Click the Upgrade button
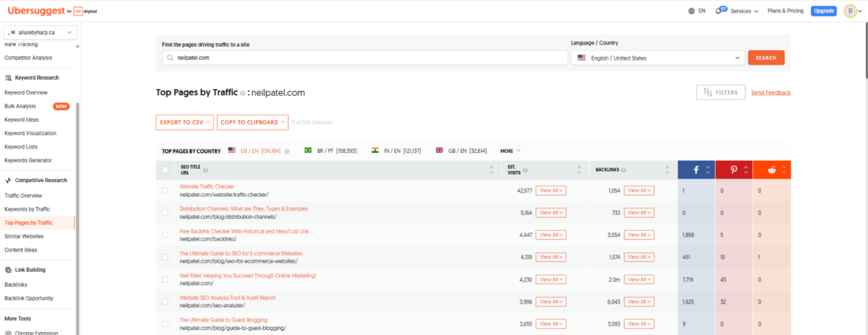868x335 pixels. tap(824, 11)
